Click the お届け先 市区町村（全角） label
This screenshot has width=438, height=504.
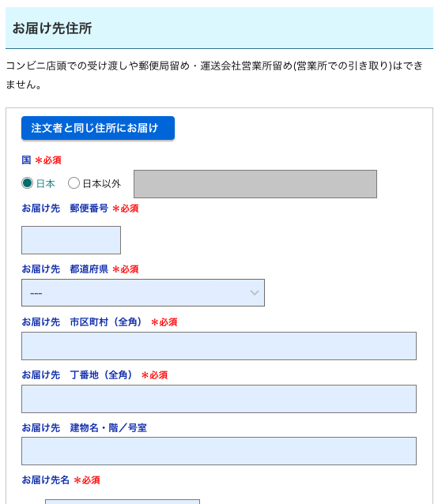coord(82,322)
